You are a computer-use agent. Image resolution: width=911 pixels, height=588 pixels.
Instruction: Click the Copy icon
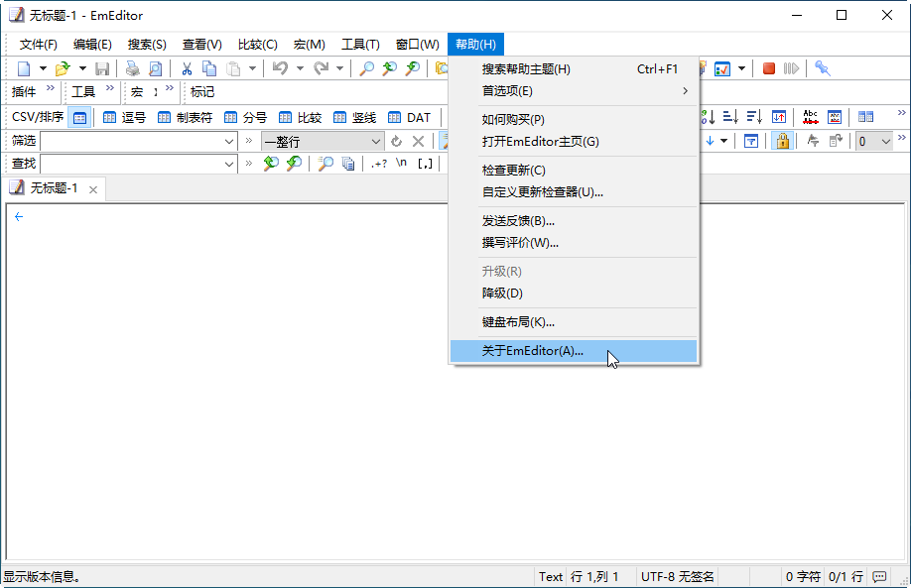tap(209, 69)
